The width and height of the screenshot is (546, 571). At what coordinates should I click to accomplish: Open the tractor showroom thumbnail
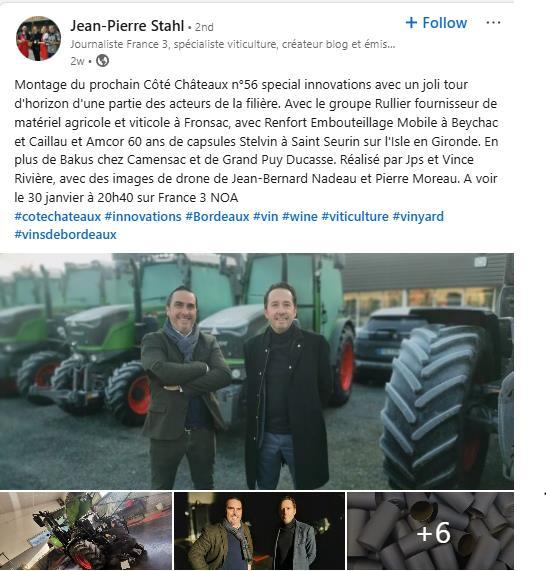tap(86, 531)
